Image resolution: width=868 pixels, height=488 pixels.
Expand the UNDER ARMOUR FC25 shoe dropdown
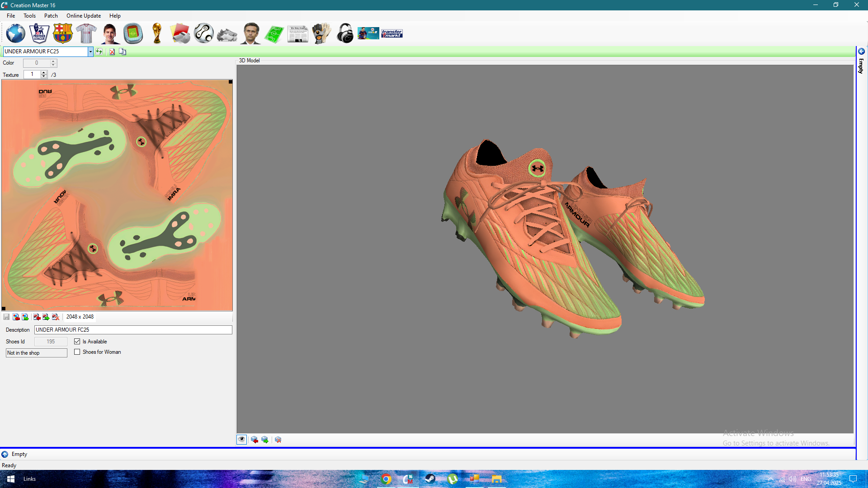coord(90,52)
